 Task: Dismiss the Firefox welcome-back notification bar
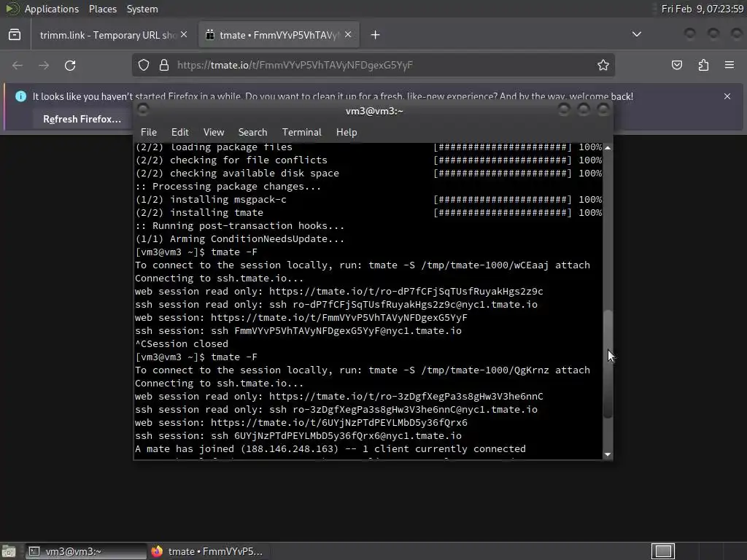tap(727, 96)
